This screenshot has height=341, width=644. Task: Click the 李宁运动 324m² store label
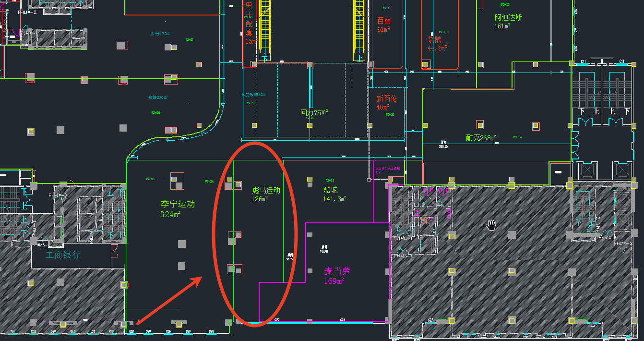tap(178, 209)
